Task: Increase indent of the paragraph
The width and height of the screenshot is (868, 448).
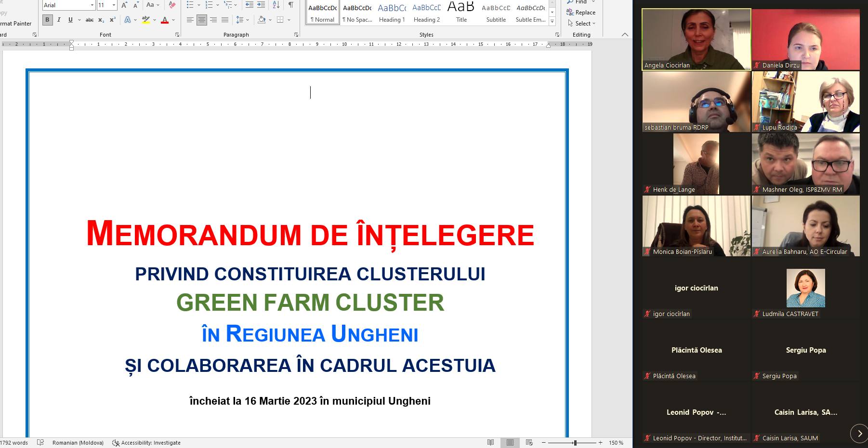Action: 261,5
